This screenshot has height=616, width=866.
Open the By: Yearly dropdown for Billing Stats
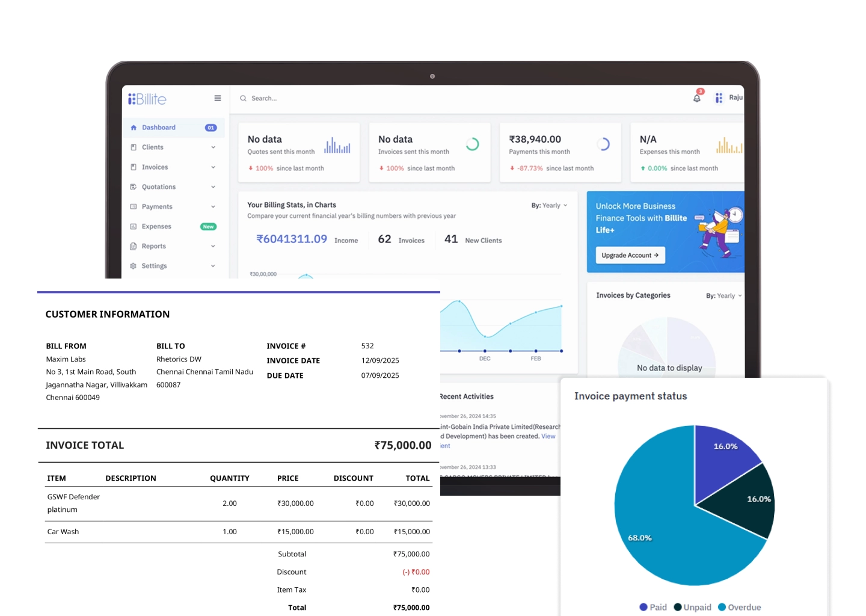point(550,205)
